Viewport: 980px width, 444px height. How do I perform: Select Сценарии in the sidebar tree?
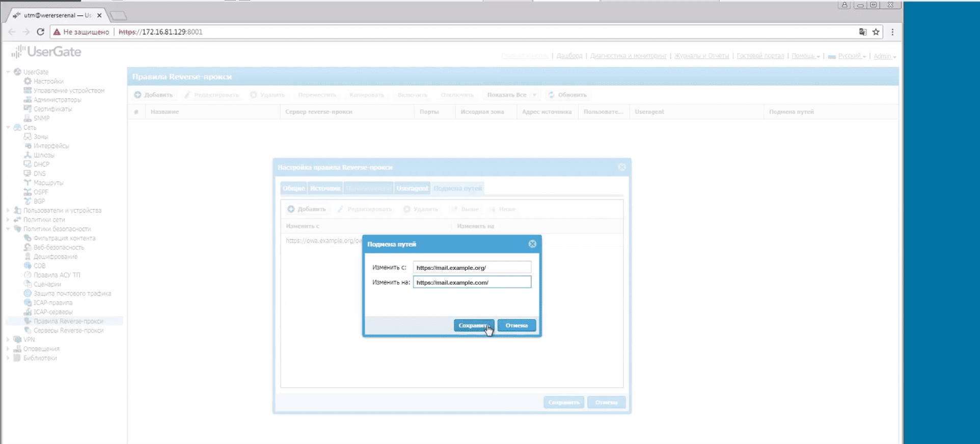pyautogui.click(x=47, y=284)
